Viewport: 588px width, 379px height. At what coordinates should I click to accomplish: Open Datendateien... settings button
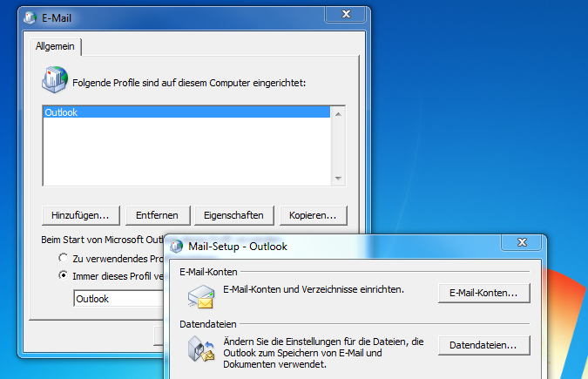pos(483,345)
